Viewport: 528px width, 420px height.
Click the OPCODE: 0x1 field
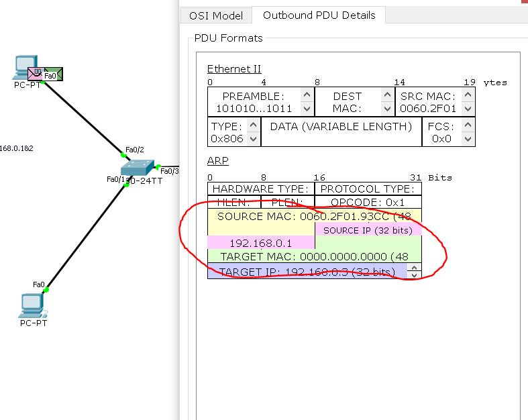tap(368, 202)
